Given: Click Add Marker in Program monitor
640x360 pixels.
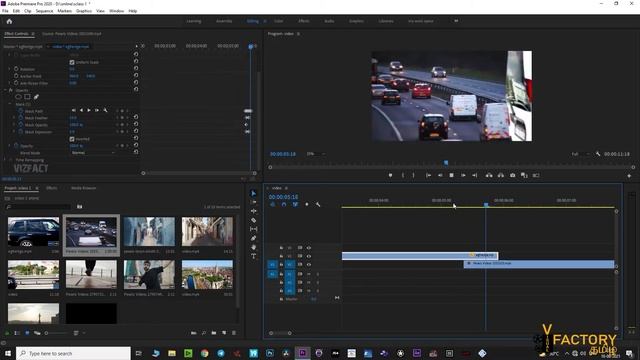Looking at the screenshot, I should pyautogui.click(x=390, y=175).
